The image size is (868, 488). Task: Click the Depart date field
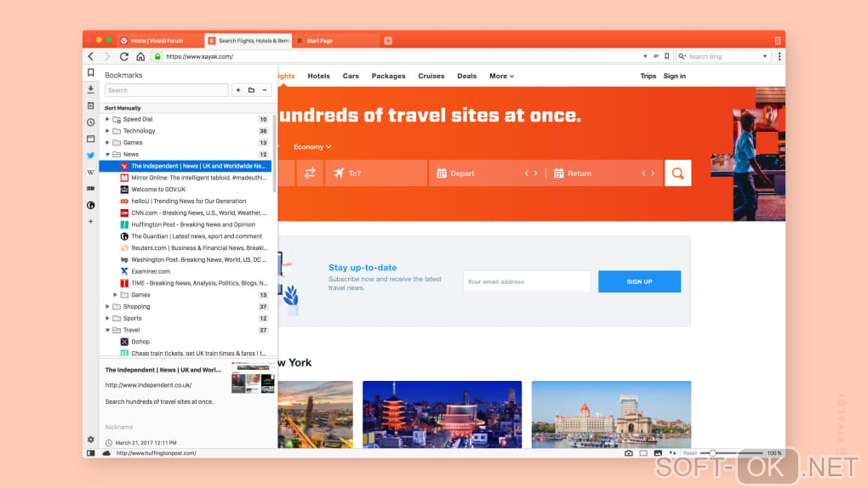487,173
